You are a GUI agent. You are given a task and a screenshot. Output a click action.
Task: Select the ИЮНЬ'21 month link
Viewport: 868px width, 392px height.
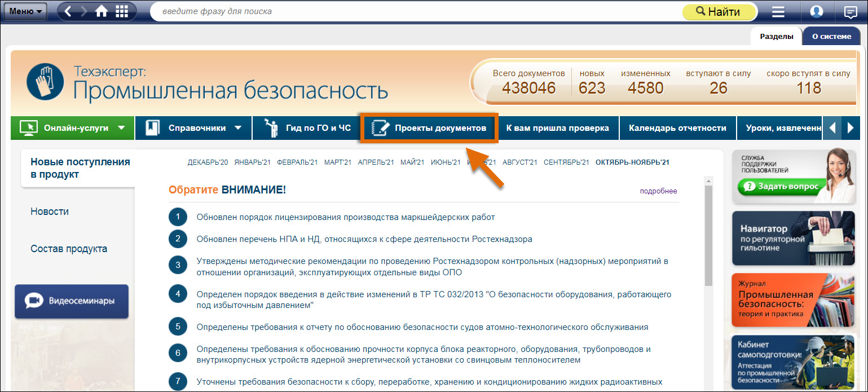click(446, 162)
